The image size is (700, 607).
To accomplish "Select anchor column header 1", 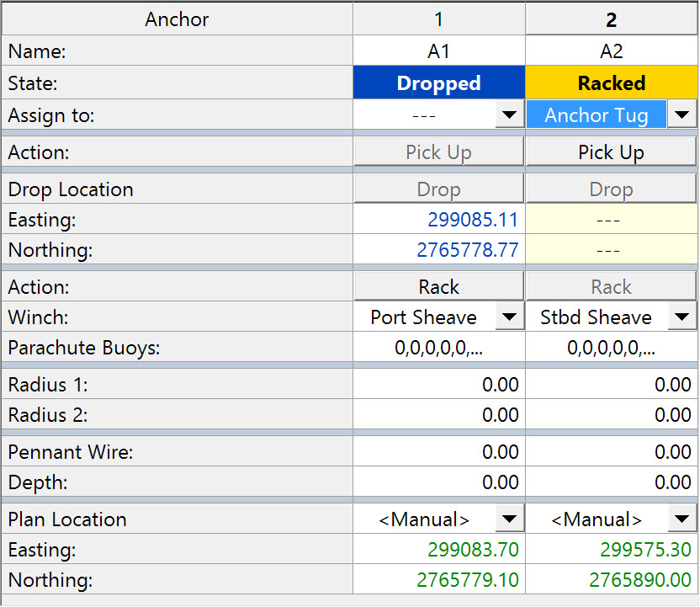I will pos(438,19).
